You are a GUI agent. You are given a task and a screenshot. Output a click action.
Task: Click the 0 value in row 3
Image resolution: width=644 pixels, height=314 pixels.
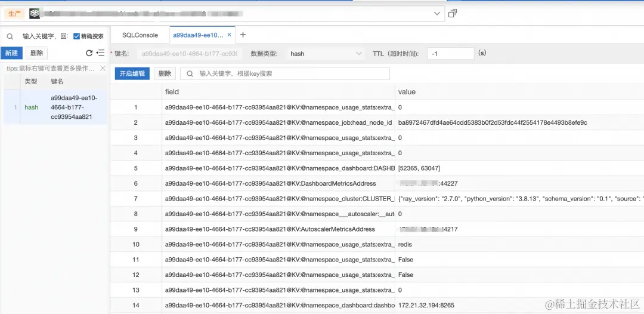400,138
